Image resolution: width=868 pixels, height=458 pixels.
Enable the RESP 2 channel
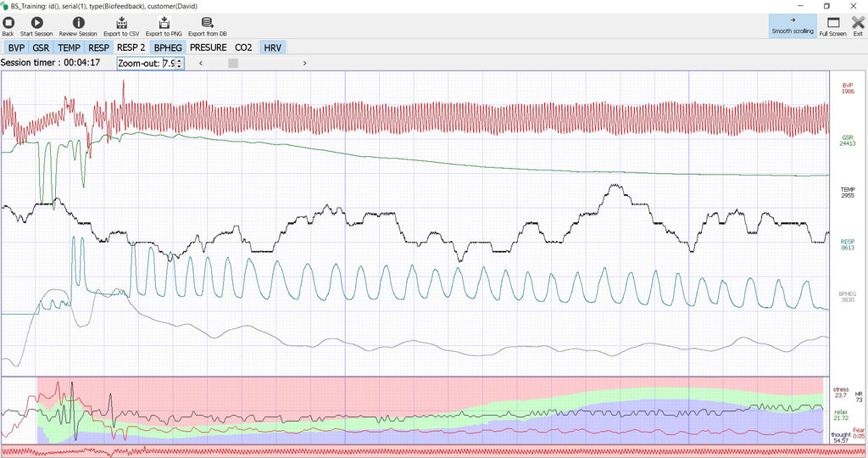tap(131, 47)
